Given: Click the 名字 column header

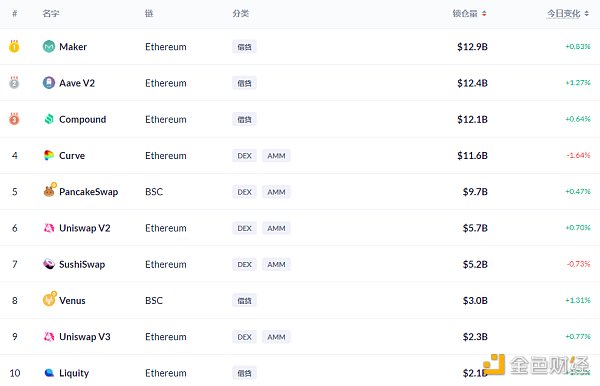Looking at the screenshot, I should point(51,14).
